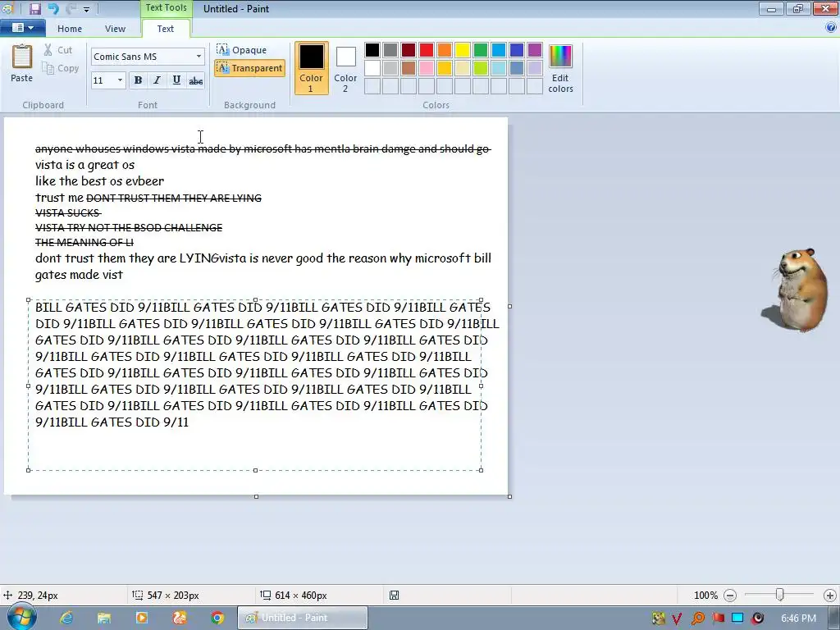Pick the yellow color swatch
Viewport: 840px width, 630px height.
click(463, 50)
